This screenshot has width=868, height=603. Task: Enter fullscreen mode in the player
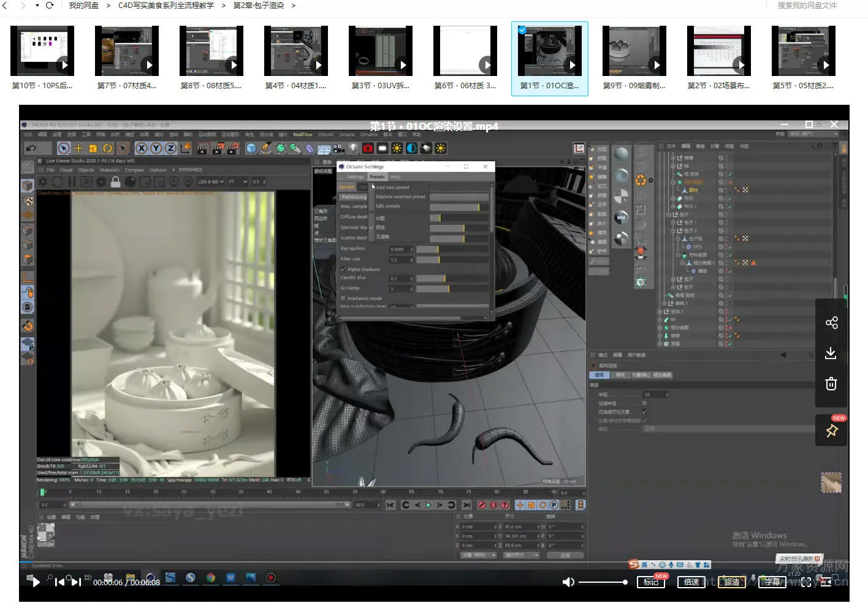pos(806,582)
